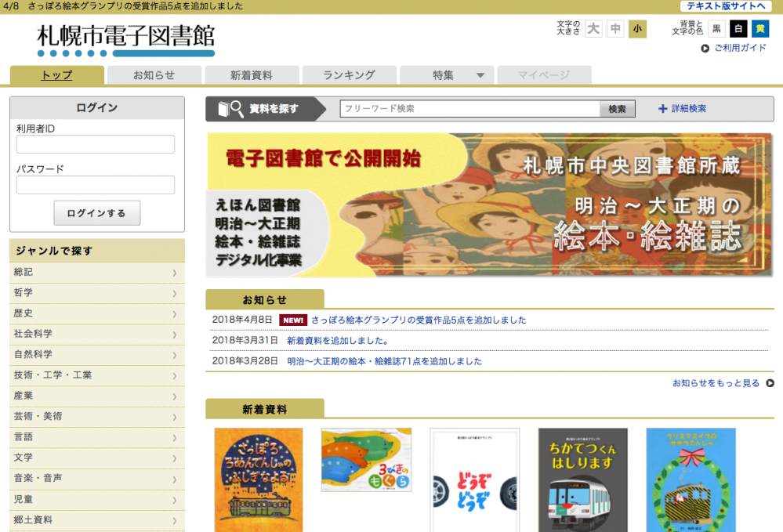Open the テキスト版サイトへ link
The height and width of the screenshot is (532, 783).
[x=726, y=6]
